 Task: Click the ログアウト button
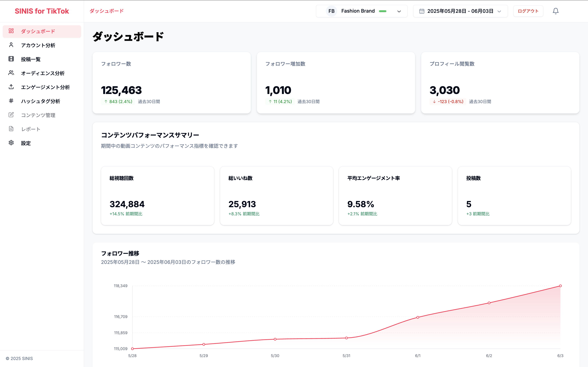coord(528,11)
